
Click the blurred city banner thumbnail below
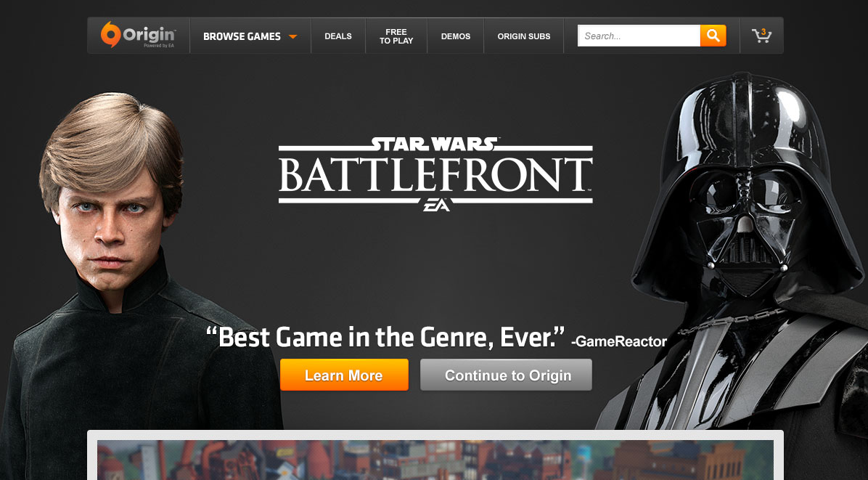coord(435,460)
